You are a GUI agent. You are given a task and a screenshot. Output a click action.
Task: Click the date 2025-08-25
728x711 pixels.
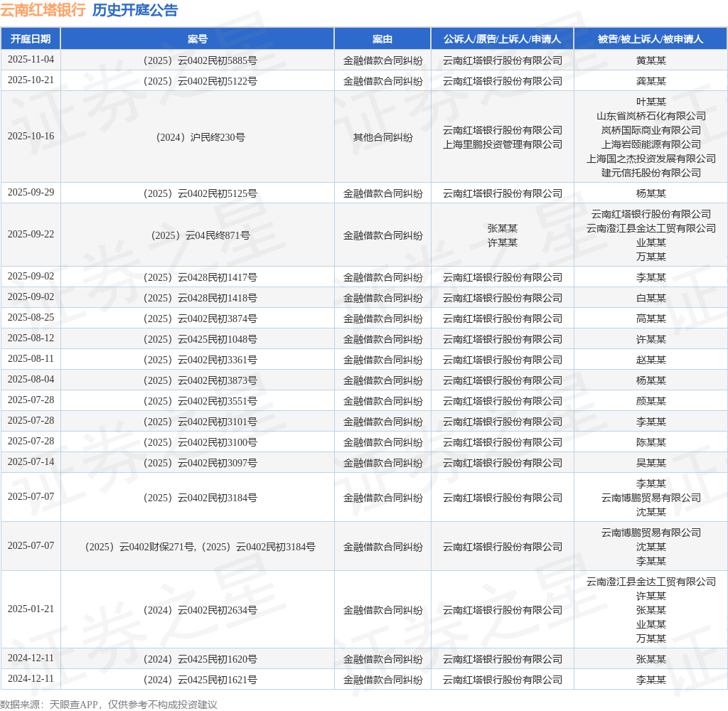coord(31,317)
